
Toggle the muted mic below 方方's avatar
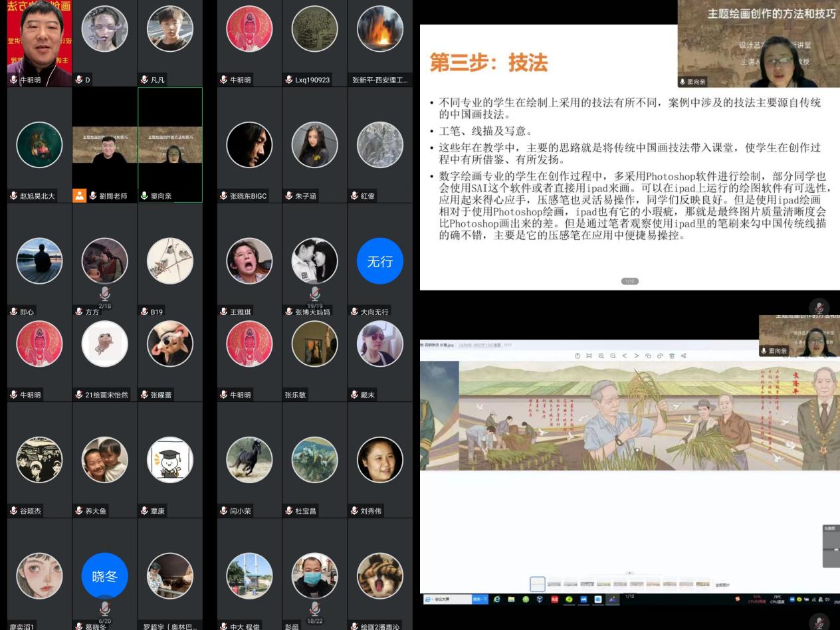click(104, 294)
